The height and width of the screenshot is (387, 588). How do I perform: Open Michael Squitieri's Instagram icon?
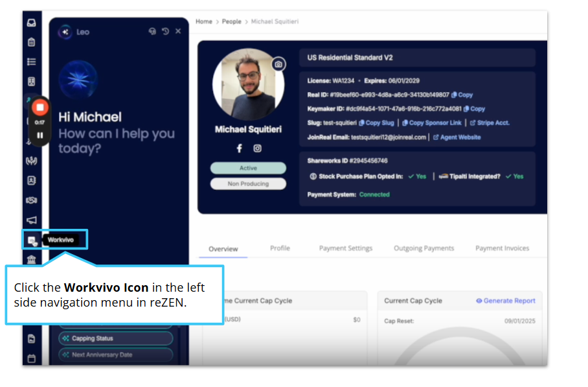257,148
